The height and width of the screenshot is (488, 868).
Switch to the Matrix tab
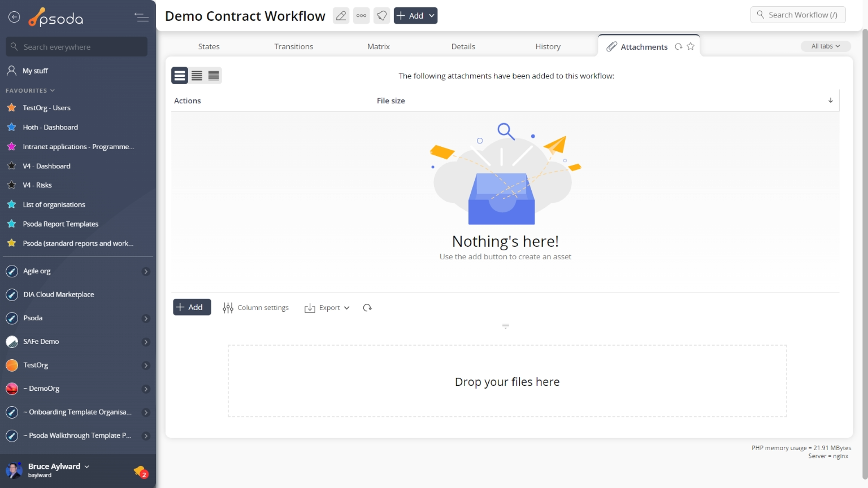click(x=378, y=46)
